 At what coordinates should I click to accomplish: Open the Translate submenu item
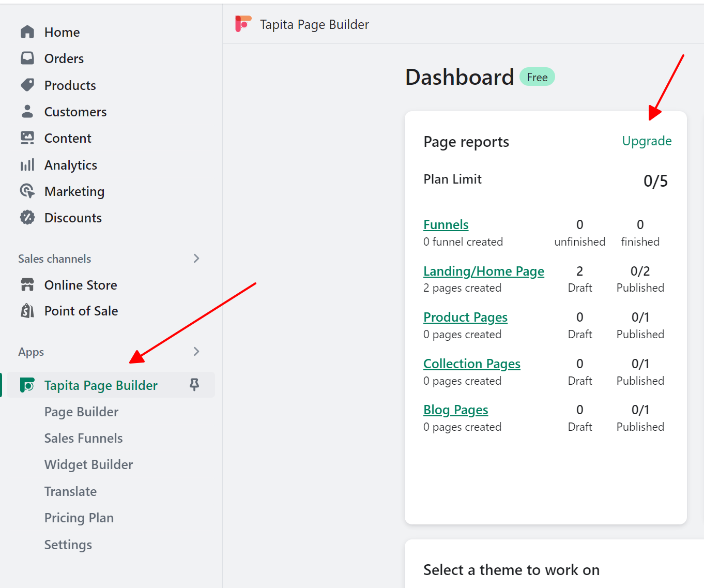70,491
